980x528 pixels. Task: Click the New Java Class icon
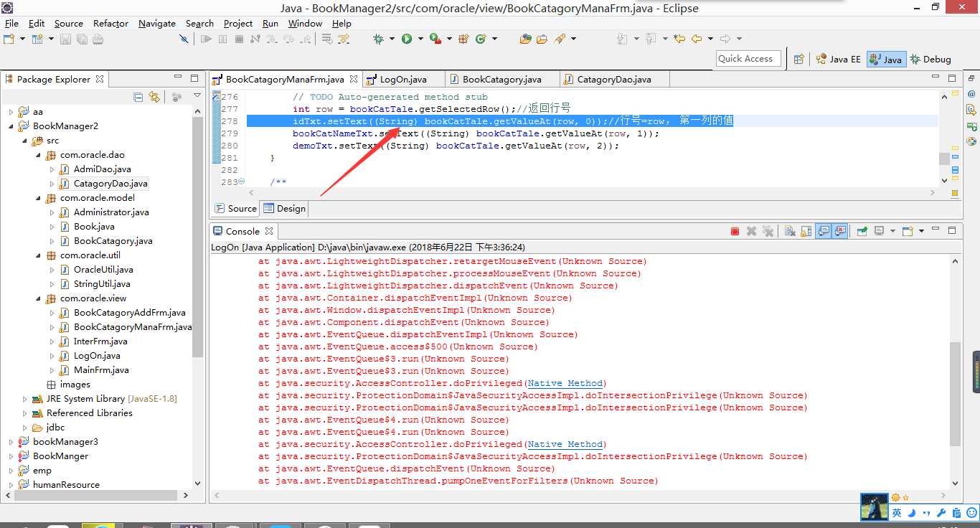(481, 39)
